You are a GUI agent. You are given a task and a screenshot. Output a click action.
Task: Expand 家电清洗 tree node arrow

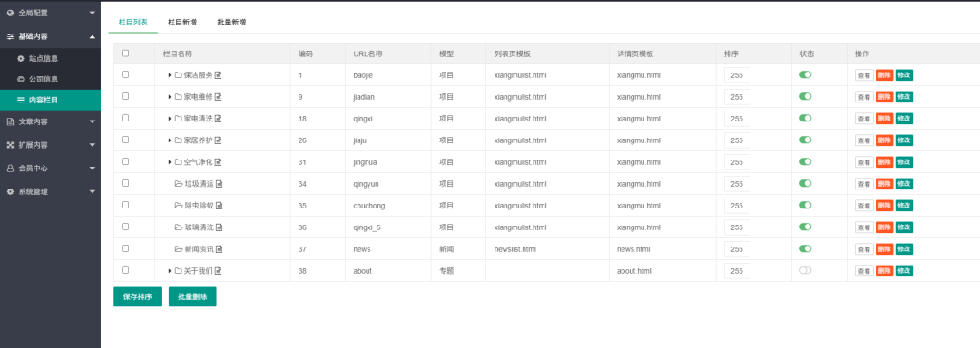tap(170, 119)
